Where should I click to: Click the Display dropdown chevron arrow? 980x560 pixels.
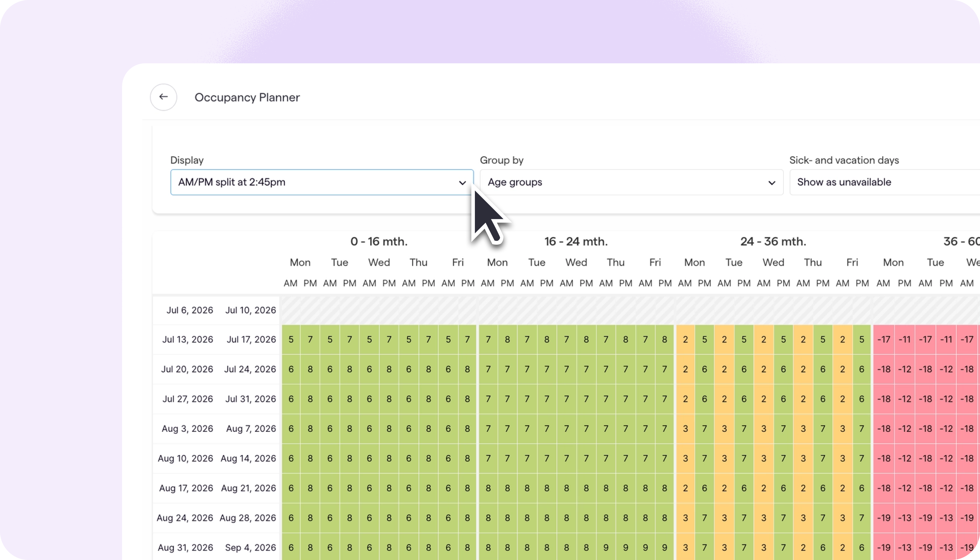[462, 183]
